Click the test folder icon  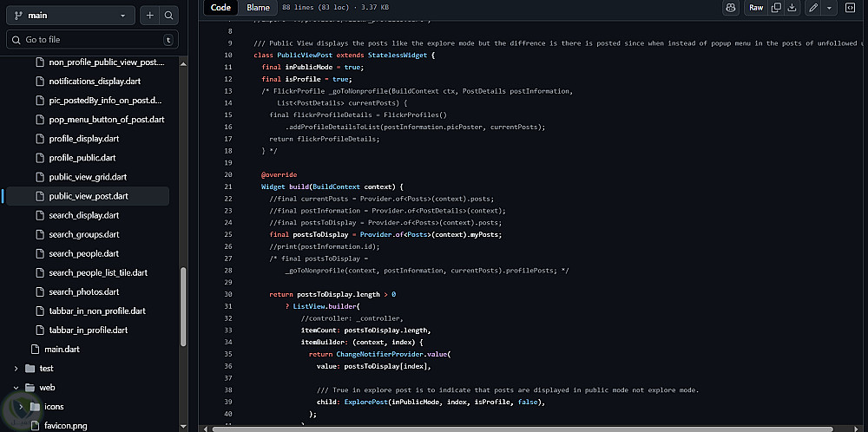[30, 369]
